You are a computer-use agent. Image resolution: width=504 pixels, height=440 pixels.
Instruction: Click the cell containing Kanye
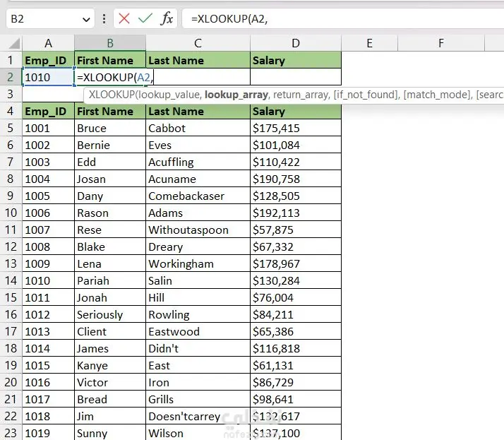(x=110, y=365)
